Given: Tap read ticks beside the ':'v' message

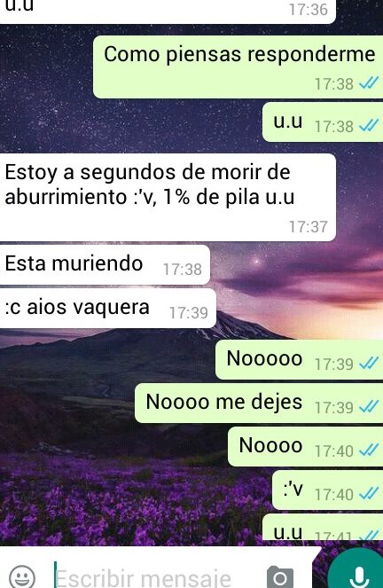Looking at the screenshot, I should coord(369,494).
